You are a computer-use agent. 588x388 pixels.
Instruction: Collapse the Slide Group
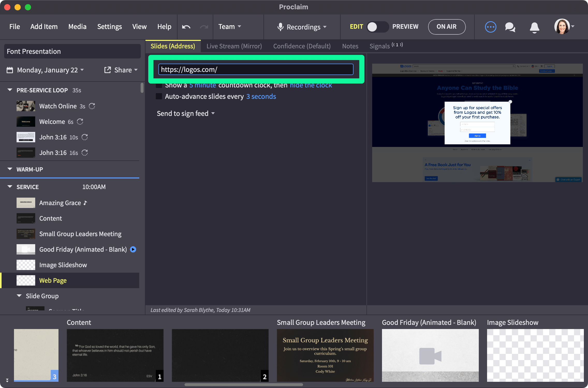pyautogui.click(x=19, y=296)
